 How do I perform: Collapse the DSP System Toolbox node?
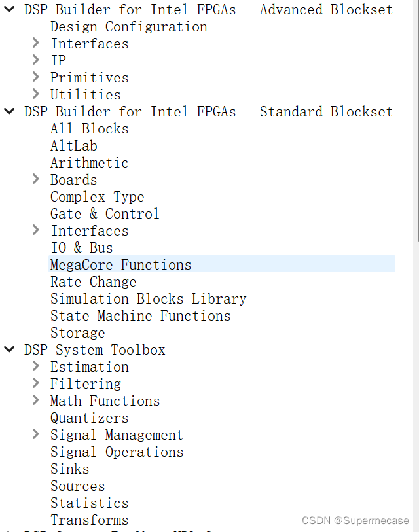[x=9, y=349]
